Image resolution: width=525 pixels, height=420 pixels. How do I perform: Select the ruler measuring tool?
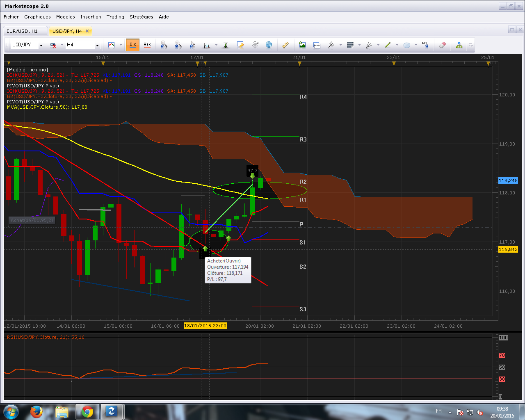[285, 45]
